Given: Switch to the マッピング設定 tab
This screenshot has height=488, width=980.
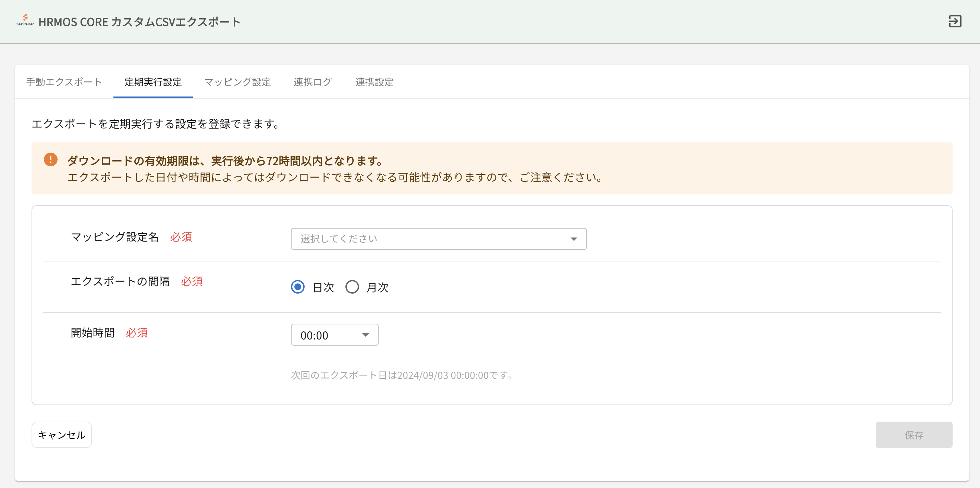Looking at the screenshot, I should (x=237, y=82).
